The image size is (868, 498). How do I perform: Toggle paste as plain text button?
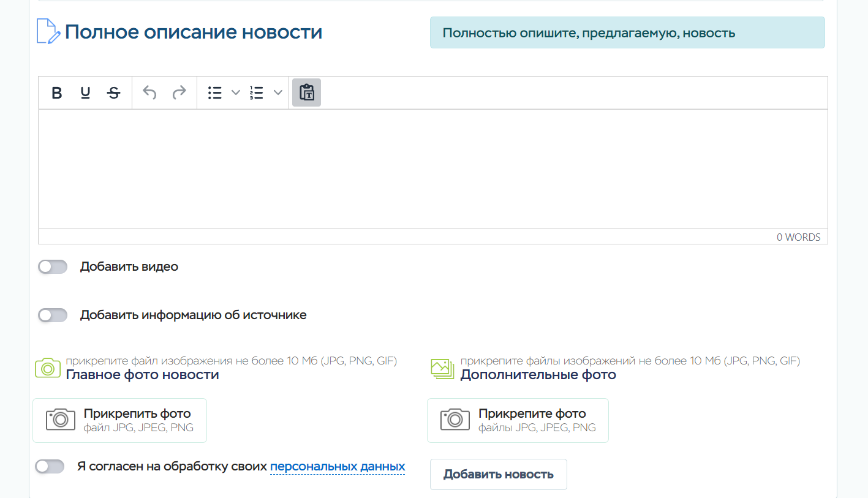coord(306,92)
